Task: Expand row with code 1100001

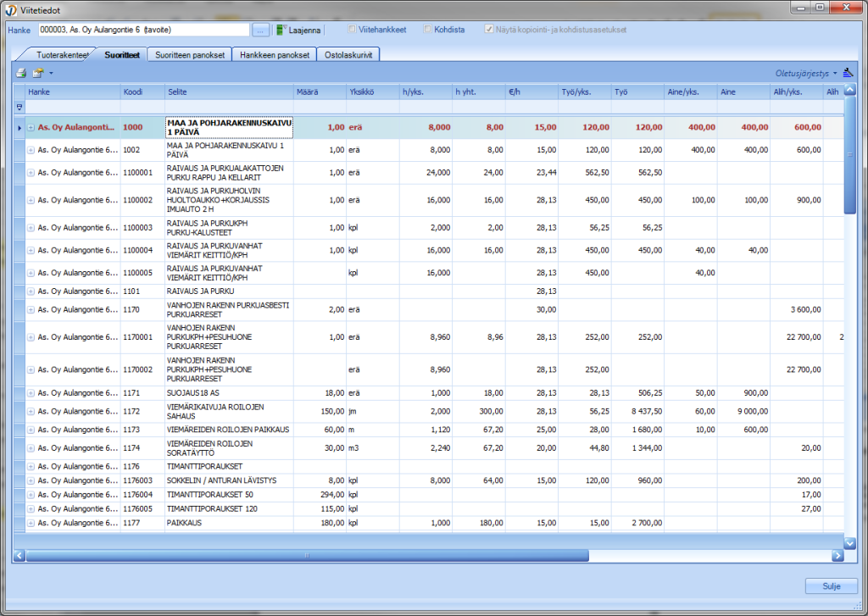Action: pos(31,173)
